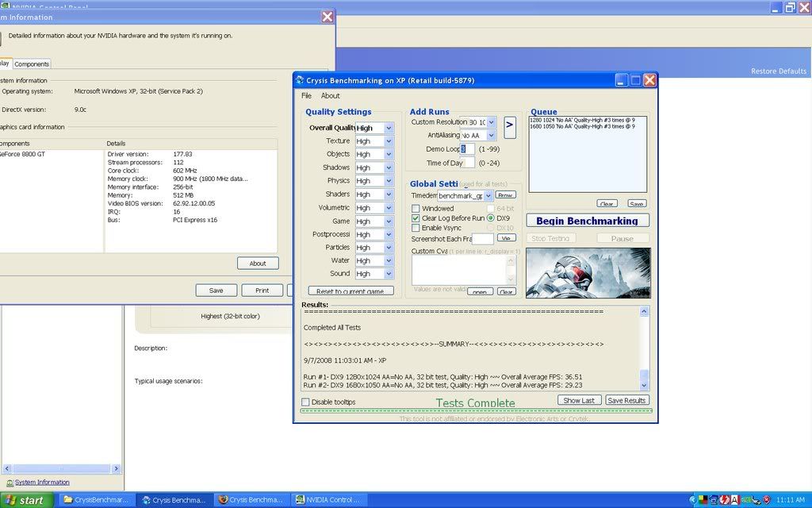This screenshot has height=508, width=812.
Task: Click Restore Defaults link in NVIDIA panel
Action: [x=779, y=71]
